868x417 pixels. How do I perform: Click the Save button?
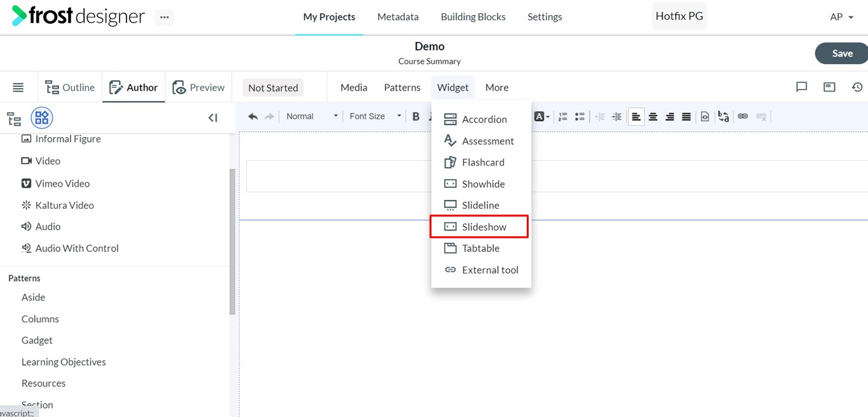(842, 53)
